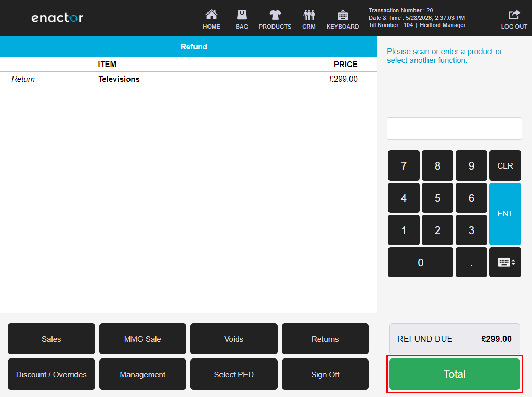Click the -£299.00 price value
This screenshot has height=397, width=532.
[x=342, y=79]
